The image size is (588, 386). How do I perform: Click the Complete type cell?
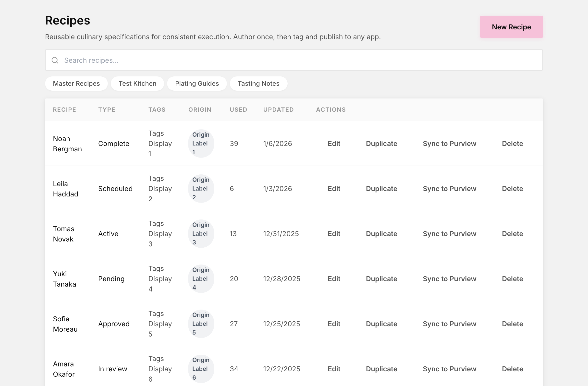(114, 144)
